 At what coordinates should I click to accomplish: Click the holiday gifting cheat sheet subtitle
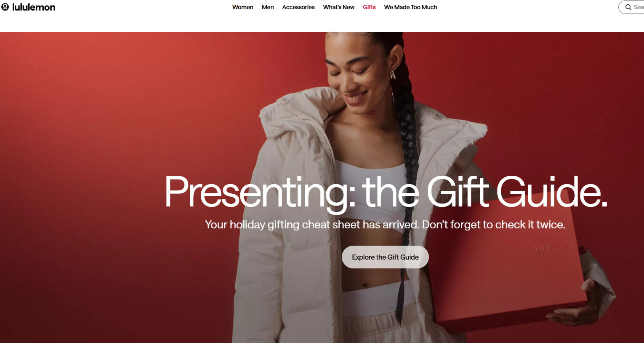click(x=385, y=225)
